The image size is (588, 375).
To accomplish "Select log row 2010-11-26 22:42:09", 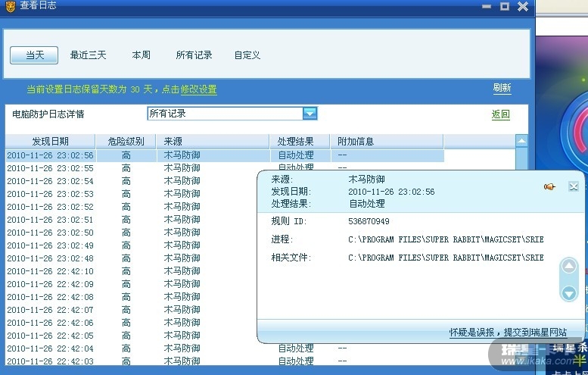I will pos(131,284).
